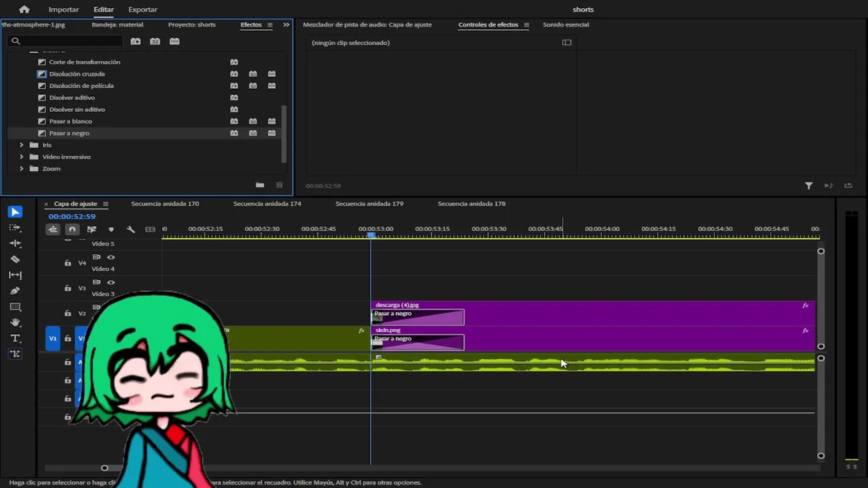Select the Hand tool

pos(15,323)
